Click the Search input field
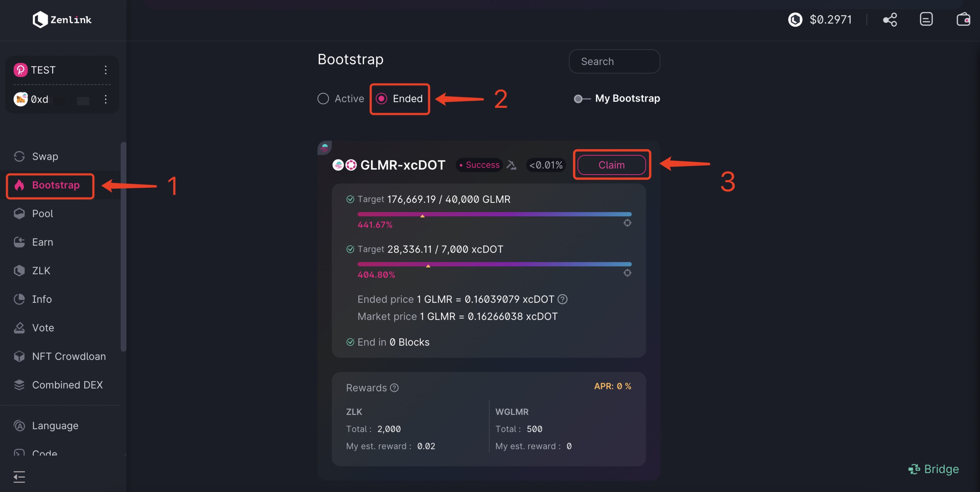This screenshot has height=492, width=980. point(614,62)
